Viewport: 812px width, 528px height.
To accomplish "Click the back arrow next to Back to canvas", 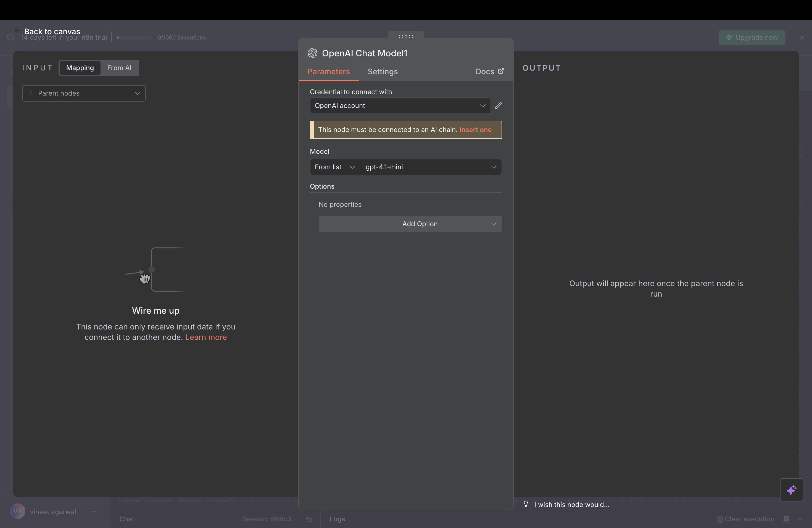I will (x=17, y=30).
